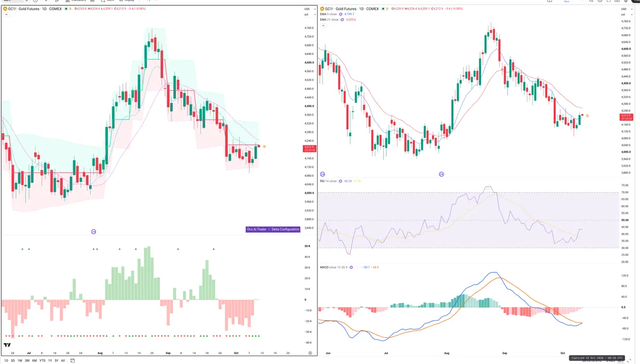640x364 pixels.
Task: Click the orange D marker on left chart
Action: (x=265, y=146)
